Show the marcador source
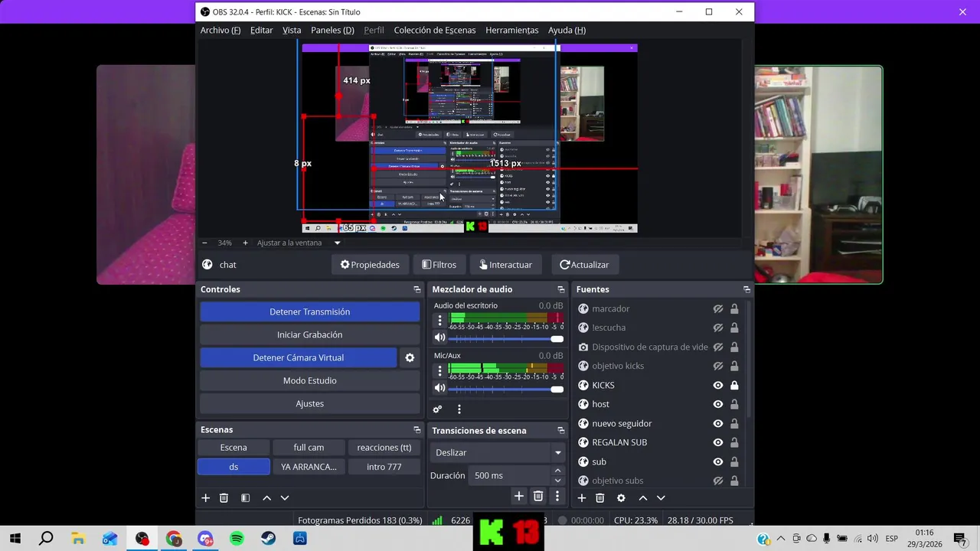 [718, 309]
